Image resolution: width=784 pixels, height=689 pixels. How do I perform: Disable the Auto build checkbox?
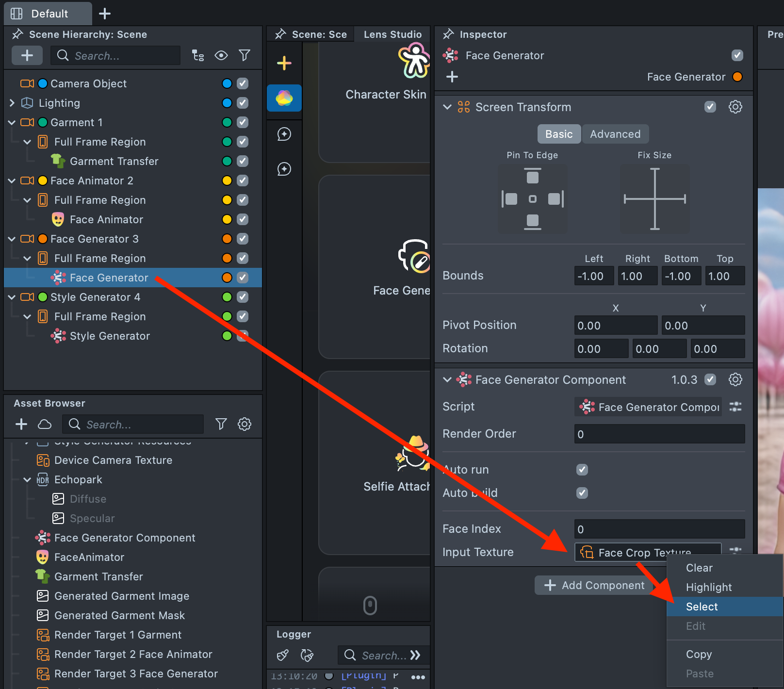point(582,493)
